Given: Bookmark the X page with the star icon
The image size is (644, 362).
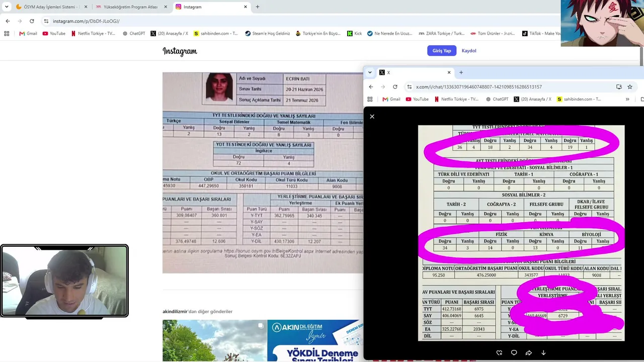Looking at the screenshot, I should pos(629,86).
